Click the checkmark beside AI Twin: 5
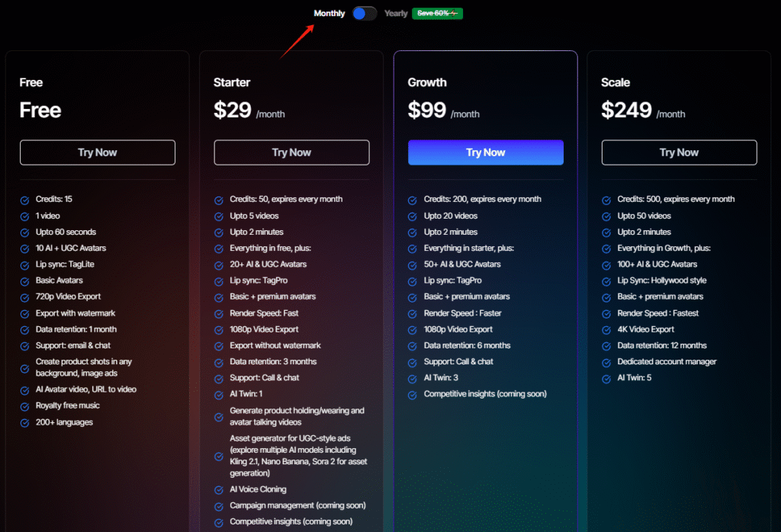781x532 pixels. (605, 377)
